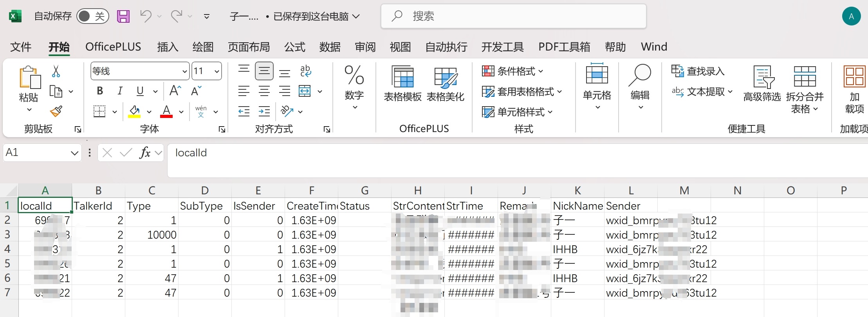
Task: Switch to the 插入 ribbon tab
Action: (168, 47)
